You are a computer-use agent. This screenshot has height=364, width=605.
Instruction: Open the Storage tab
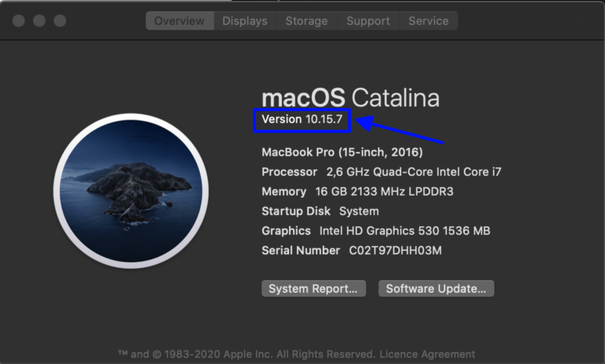(307, 21)
